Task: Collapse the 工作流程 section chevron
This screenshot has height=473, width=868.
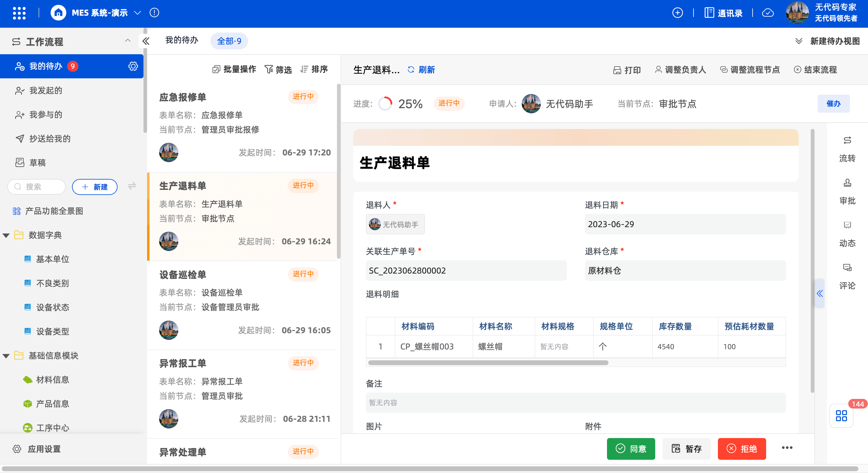Action: [128, 41]
